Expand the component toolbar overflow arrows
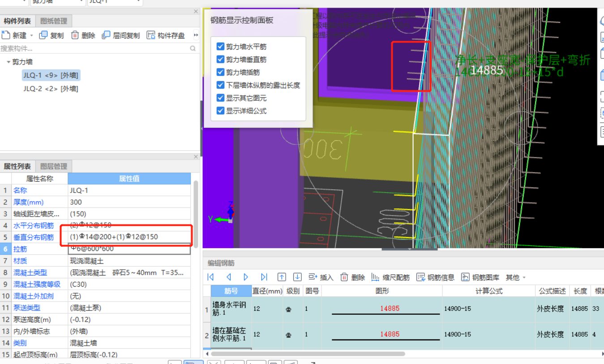The width and height of the screenshot is (604, 364). pos(196,35)
